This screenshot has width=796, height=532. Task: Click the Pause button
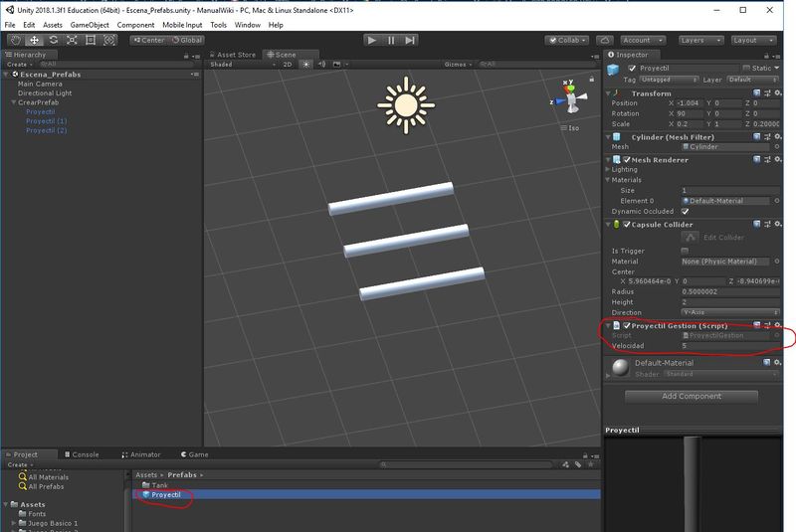(x=391, y=40)
